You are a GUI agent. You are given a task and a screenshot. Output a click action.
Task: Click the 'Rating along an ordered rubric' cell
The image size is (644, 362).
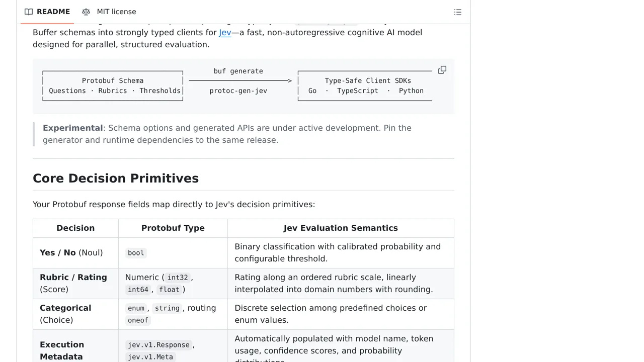pyautogui.click(x=341, y=284)
